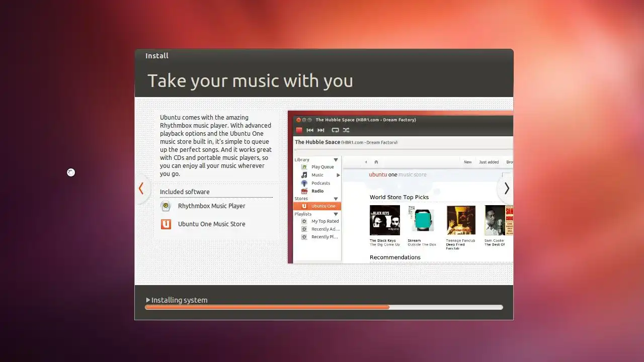644x362 pixels.
Task: Toggle repeat in Rhythmbox toolbar
Action: 335,130
